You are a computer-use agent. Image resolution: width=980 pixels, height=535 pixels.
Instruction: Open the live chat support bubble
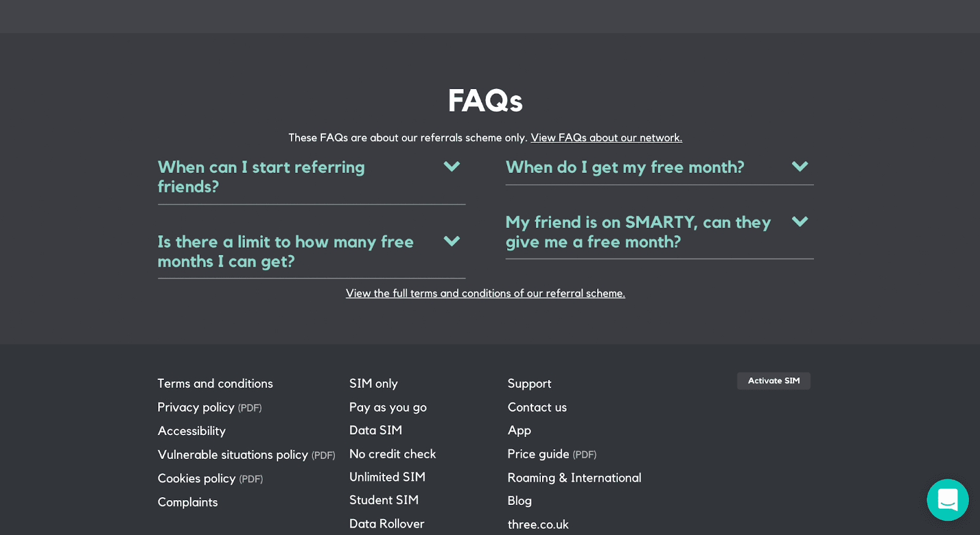[947, 499]
